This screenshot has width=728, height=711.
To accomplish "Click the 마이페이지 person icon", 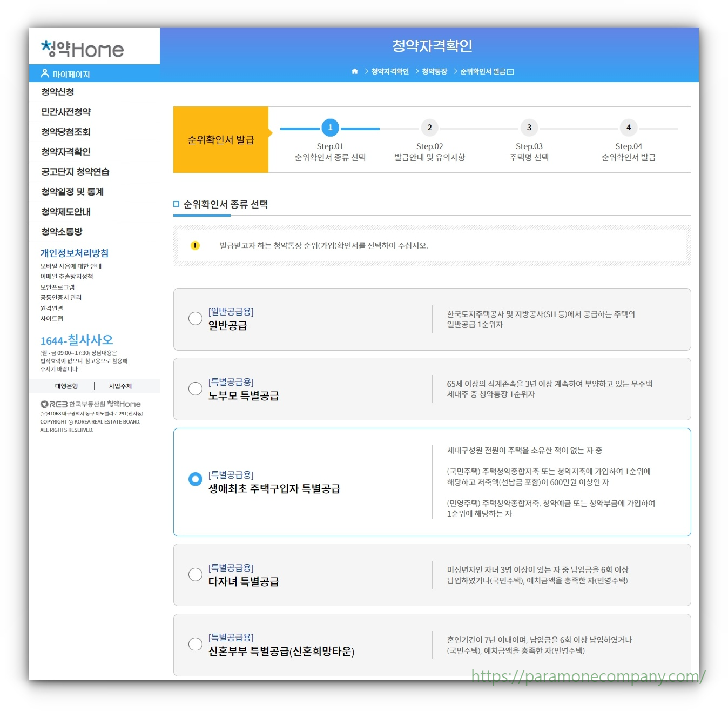I will pyautogui.click(x=45, y=73).
